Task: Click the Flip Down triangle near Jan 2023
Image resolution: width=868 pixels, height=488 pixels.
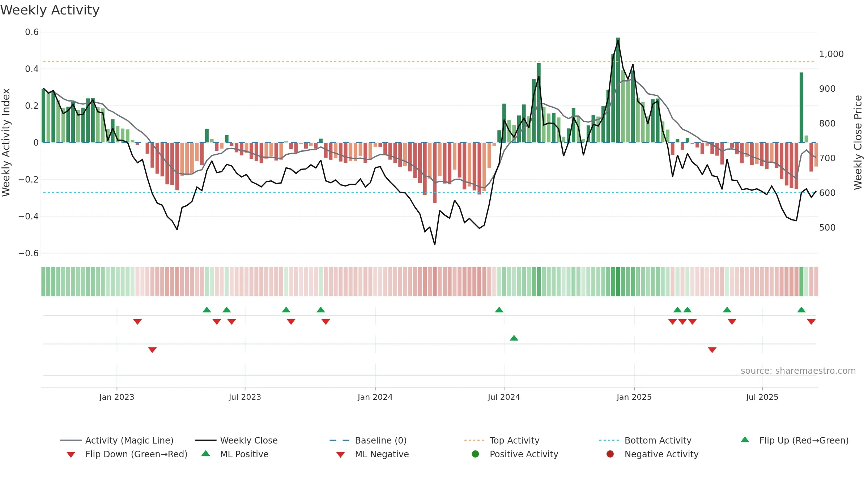Action: coord(137,322)
